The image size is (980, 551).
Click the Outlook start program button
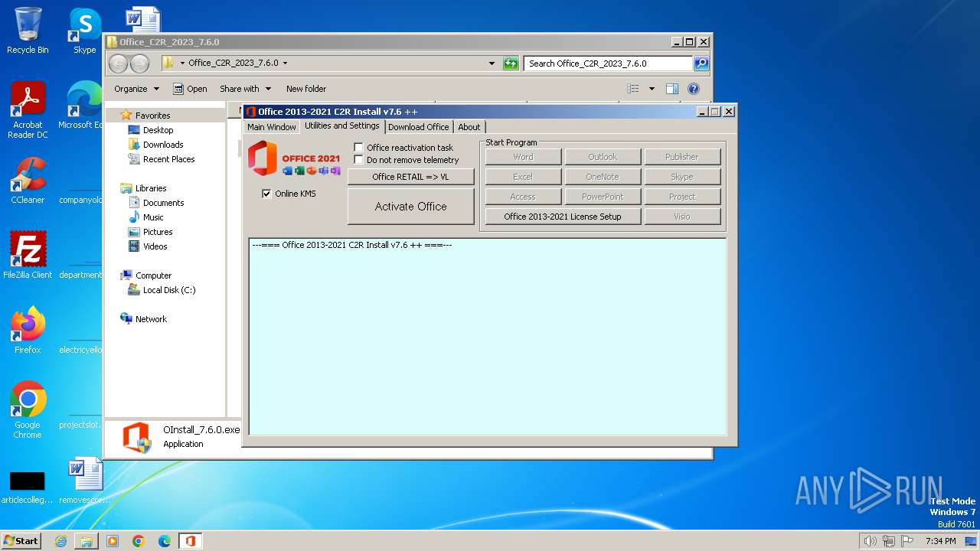pos(603,157)
